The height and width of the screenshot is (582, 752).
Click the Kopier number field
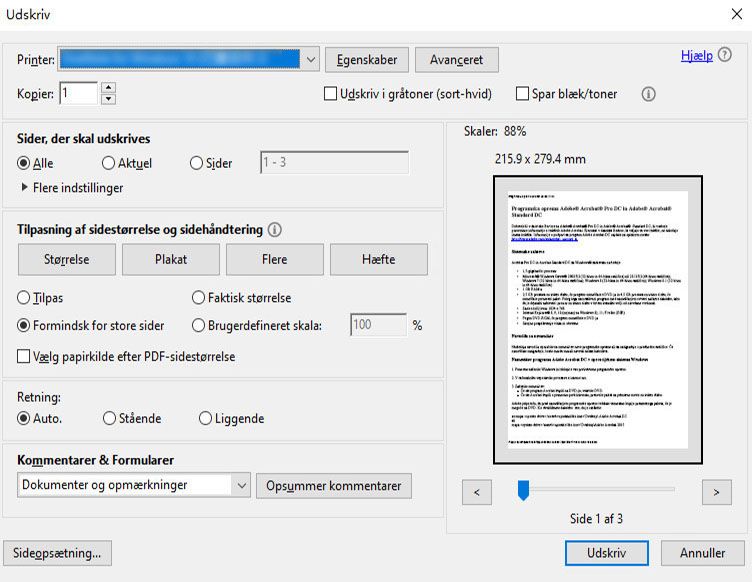coord(79,93)
